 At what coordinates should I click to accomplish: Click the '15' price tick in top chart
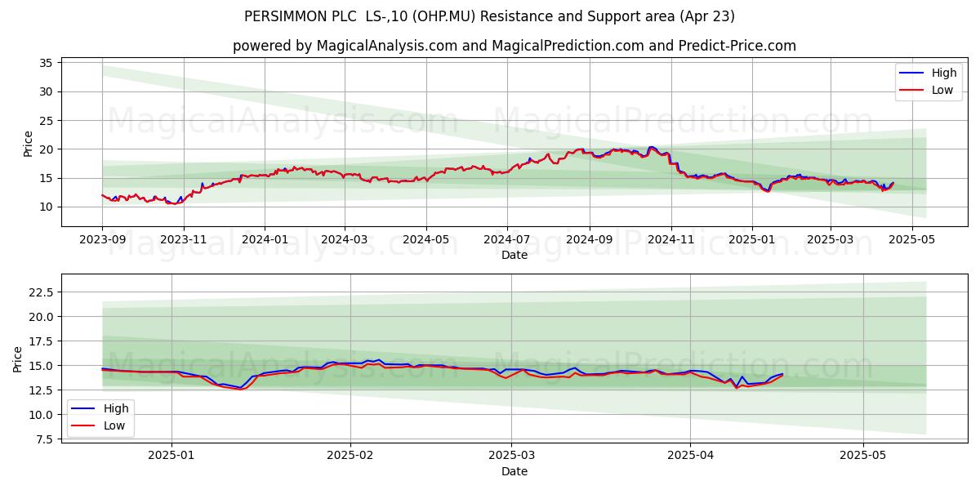click(x=46, y=178)
